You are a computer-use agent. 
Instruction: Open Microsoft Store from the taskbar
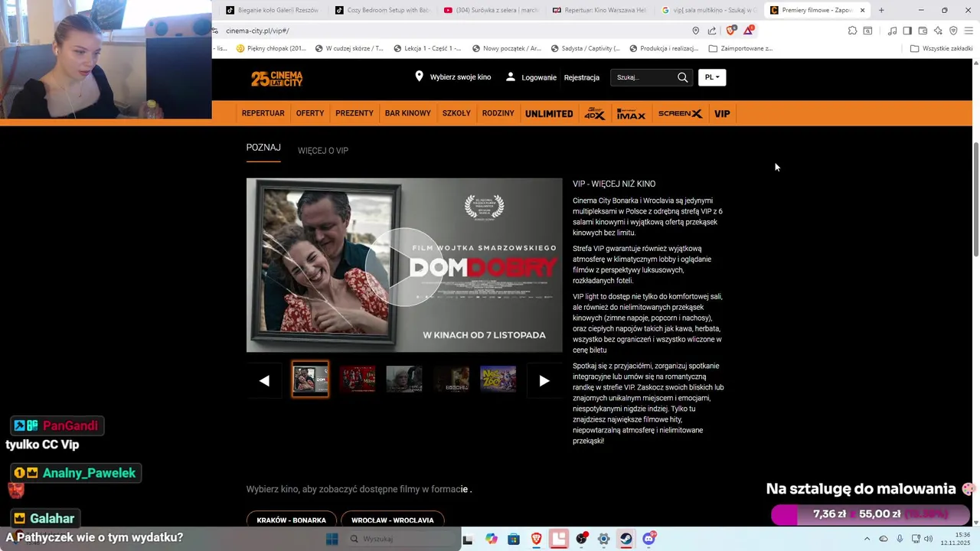pos(514,539)
